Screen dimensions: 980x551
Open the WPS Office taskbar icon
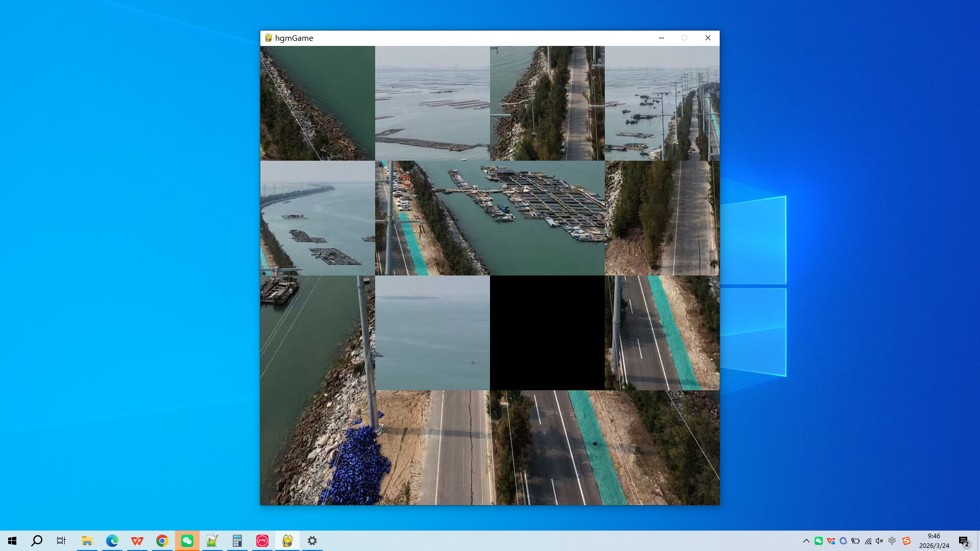pos(137,541)
